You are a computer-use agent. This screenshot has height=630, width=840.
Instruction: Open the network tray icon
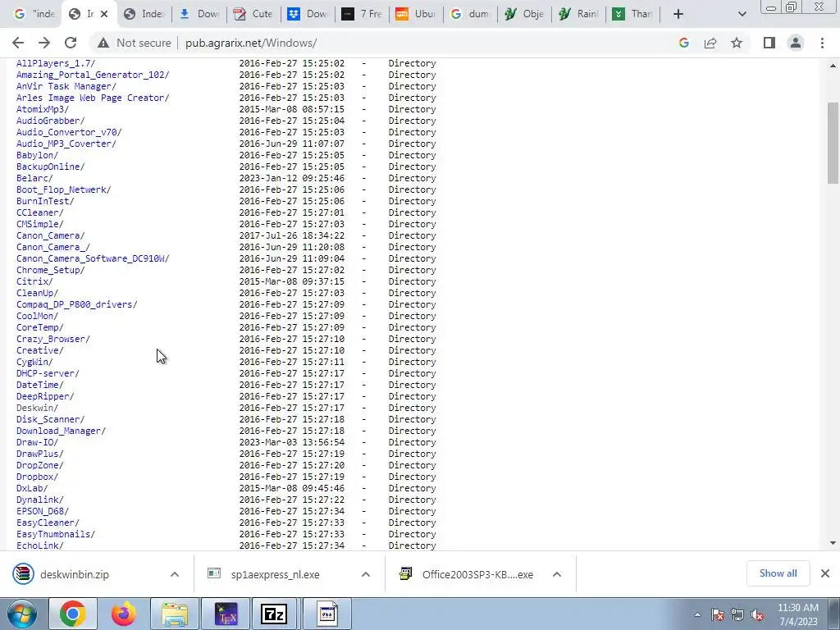pos(737,614)
